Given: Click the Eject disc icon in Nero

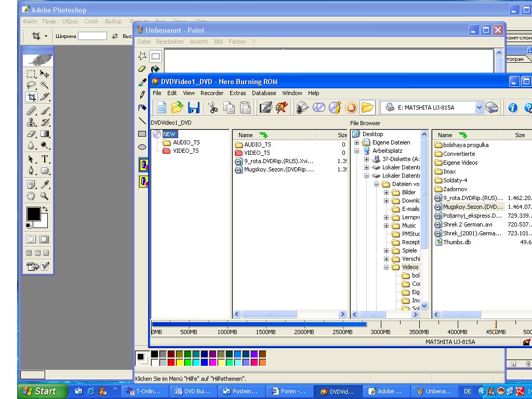Looking at the screenshot, I should (351, 108).
